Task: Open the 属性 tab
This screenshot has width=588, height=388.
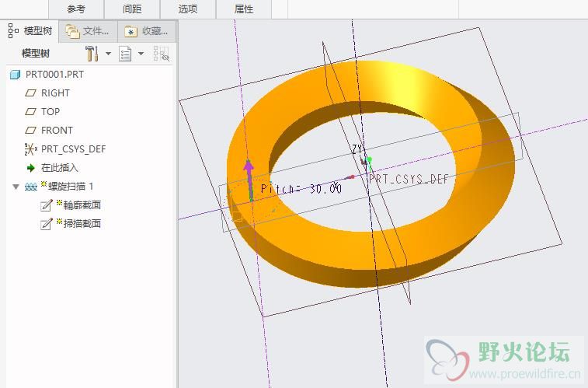Action: tap(244, 9)
